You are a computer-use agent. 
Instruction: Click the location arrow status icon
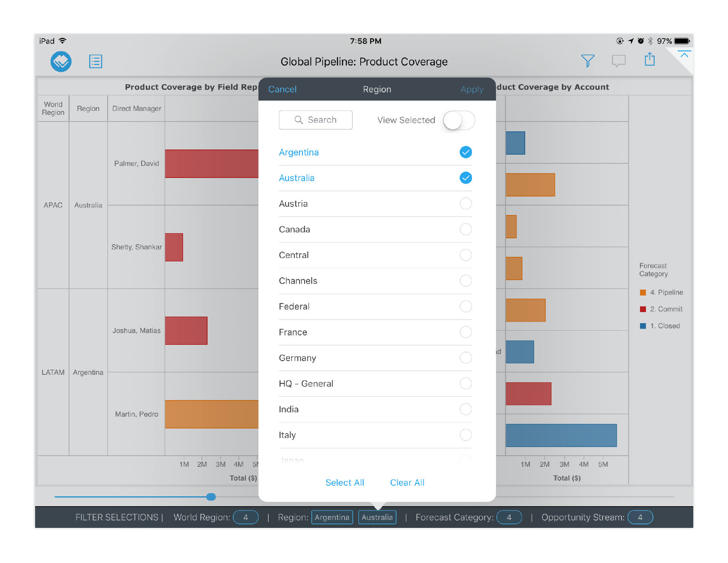(631, 41)
